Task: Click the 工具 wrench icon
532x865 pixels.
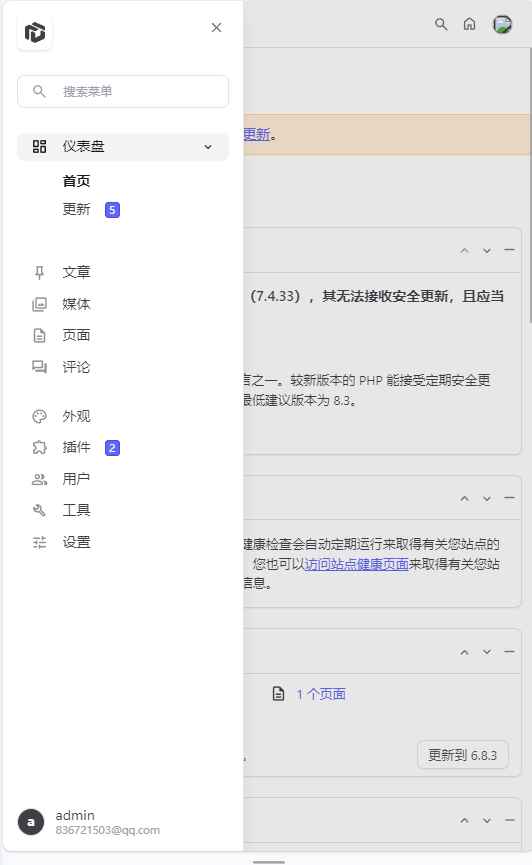Action: pos(39,510)
